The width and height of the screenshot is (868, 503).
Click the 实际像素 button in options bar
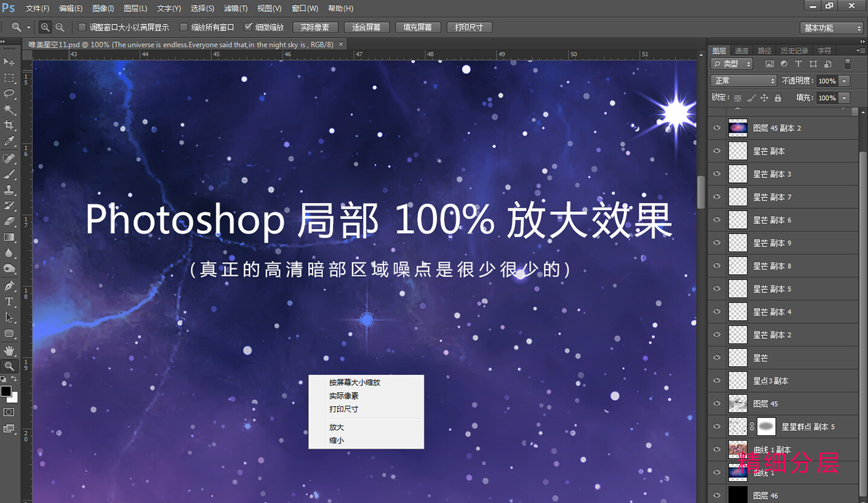pyautogui.click(x=316, y=28)
